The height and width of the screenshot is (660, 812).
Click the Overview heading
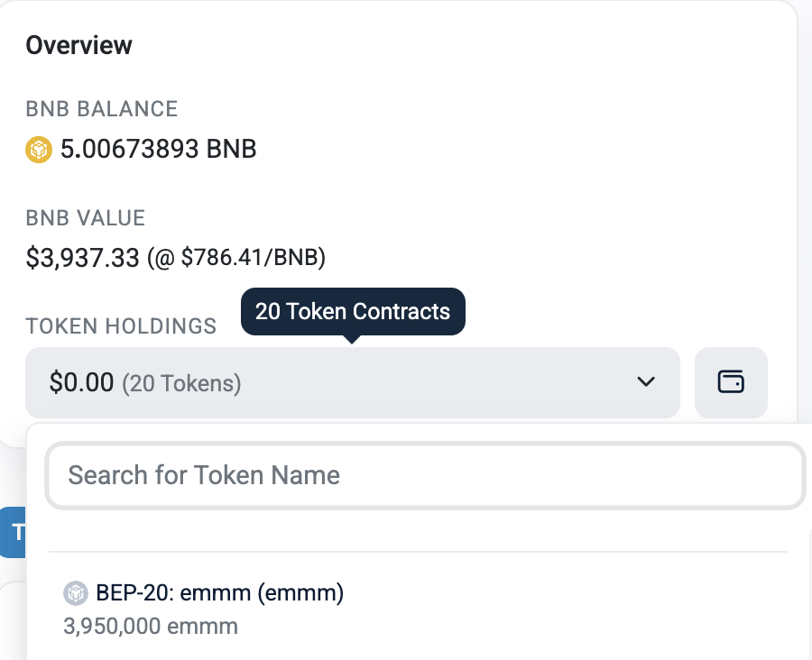[79, 45]
